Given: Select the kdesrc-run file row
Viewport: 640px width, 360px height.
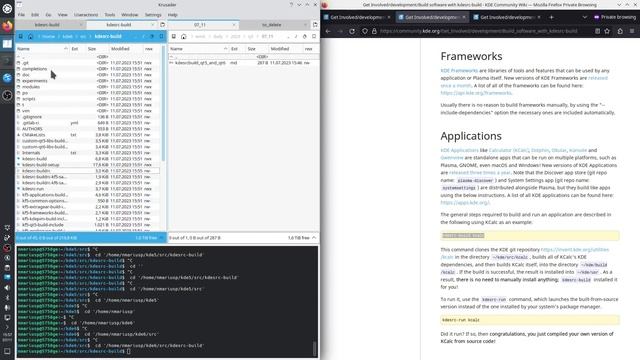Looking at the screenshot, I should pos(88,189).
